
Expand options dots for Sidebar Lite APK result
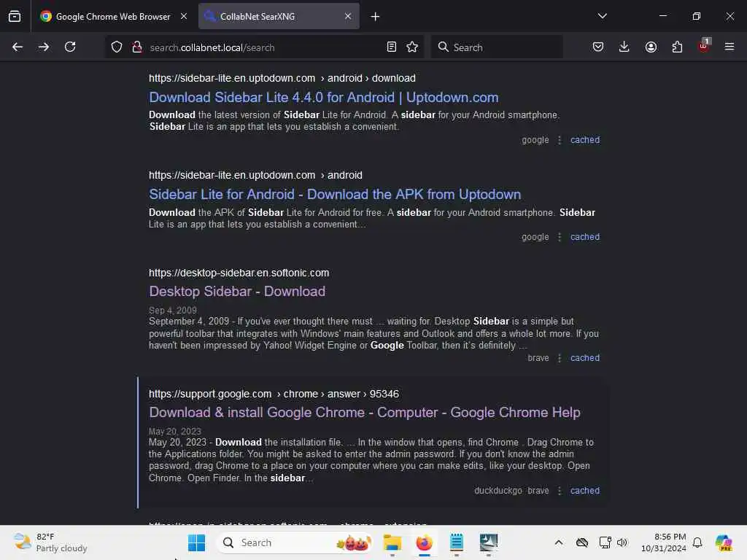click(560, 237)
